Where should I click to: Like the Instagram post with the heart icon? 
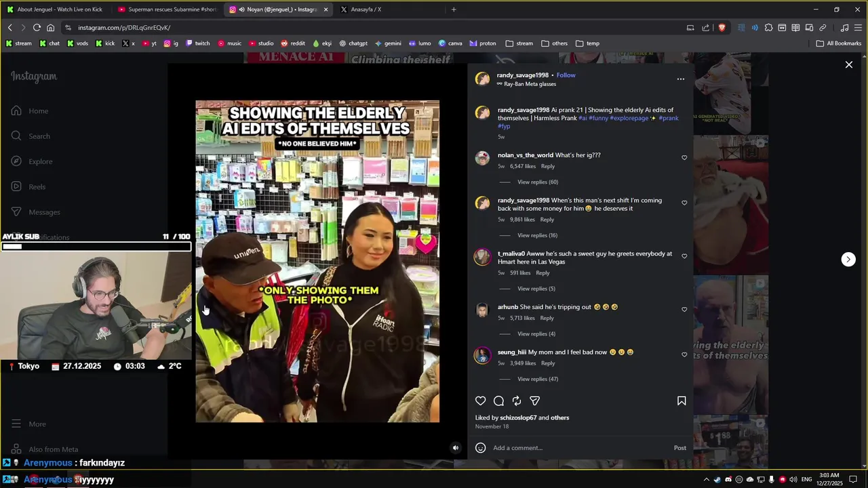point(481,401)
